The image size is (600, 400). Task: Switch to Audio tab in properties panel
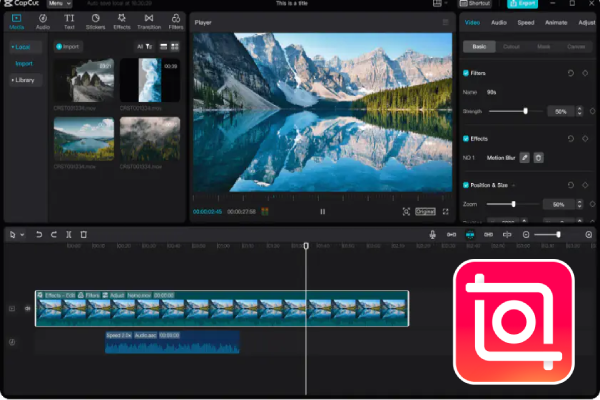[499, 23]
